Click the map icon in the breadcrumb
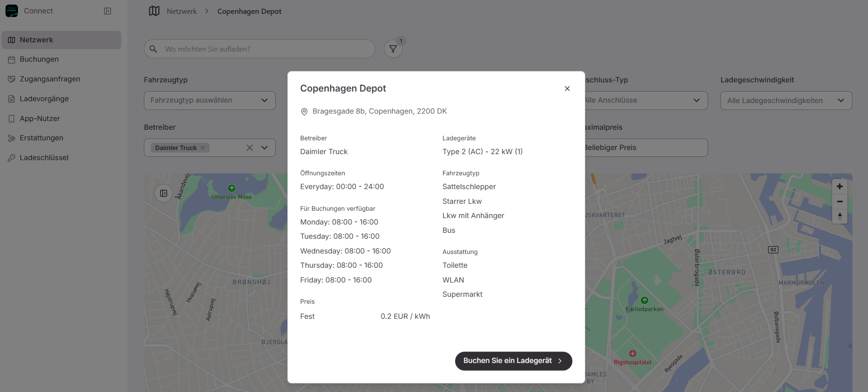The height and width of the screenshot is (392, 868). click(154, 11)
